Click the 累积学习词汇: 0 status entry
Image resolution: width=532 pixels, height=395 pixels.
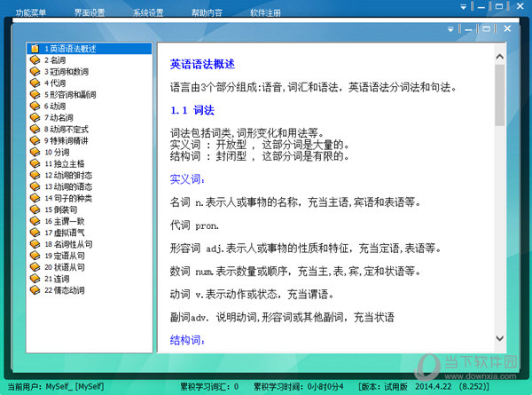point(209,386)
